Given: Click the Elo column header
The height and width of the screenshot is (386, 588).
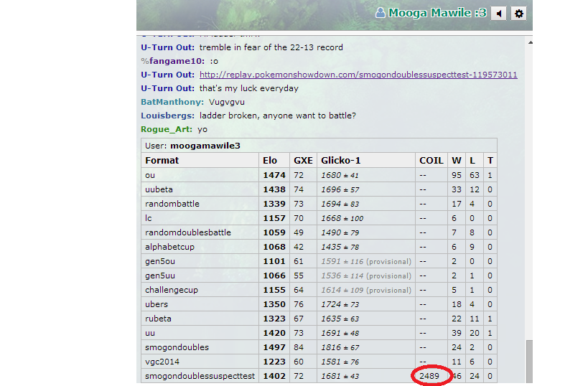Looking at the screenshot, I should (x=270, y=161).
